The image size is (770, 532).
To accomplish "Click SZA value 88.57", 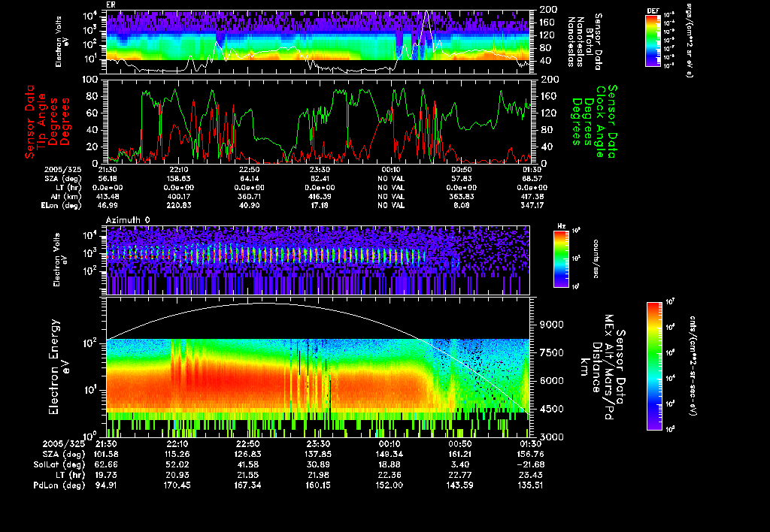I will (x=532, y=179).
